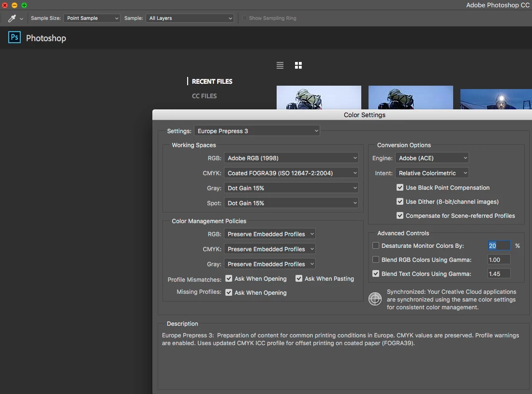Click the Desaturate percentage field showing 20
This screenshot has height=394, width=532.
pyautogui.click(x=499, y=245)
